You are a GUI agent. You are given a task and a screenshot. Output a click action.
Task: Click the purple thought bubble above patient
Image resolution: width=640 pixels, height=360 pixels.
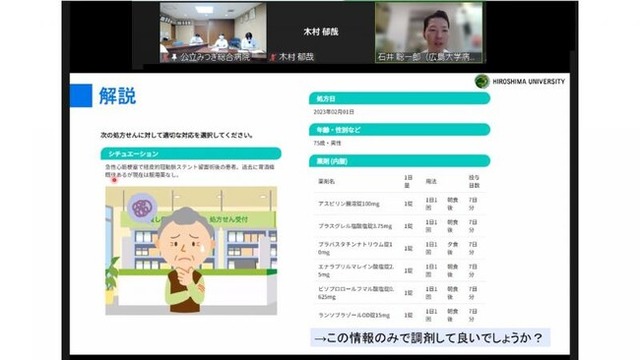pyautogui.click(x=142, y=207)
